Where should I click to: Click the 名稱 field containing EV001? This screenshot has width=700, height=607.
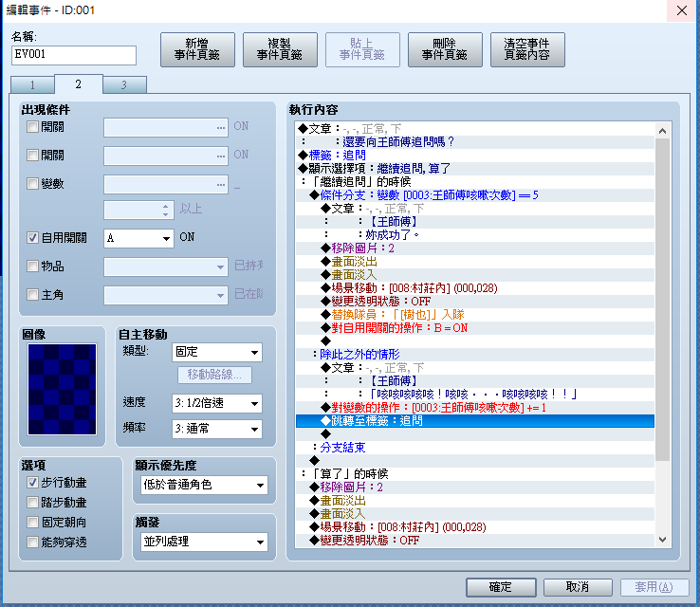pos(74,55)
